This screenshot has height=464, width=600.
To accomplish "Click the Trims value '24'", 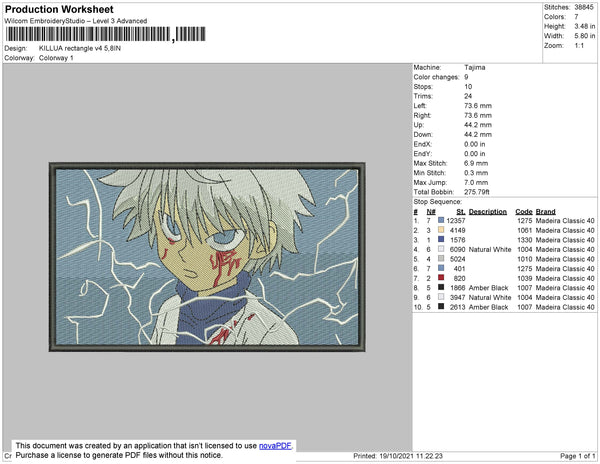I will (468, 96).
